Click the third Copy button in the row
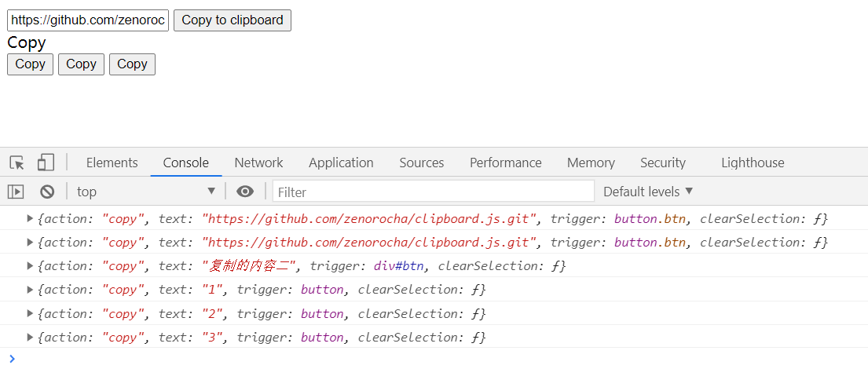Screen dimensions: 868x369 point(132,64)
